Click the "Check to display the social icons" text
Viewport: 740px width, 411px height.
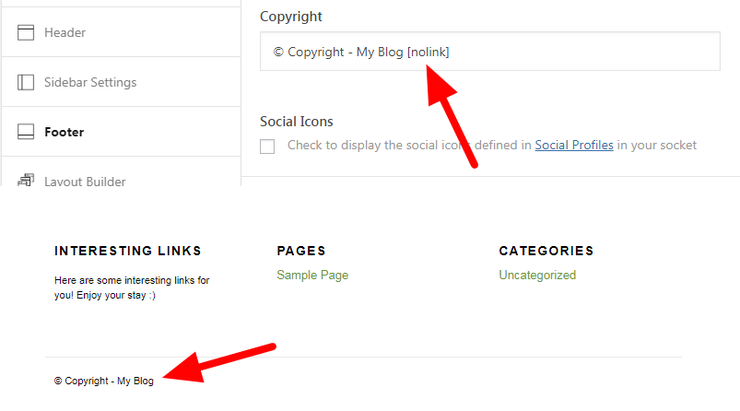click(x=400, y=145)
